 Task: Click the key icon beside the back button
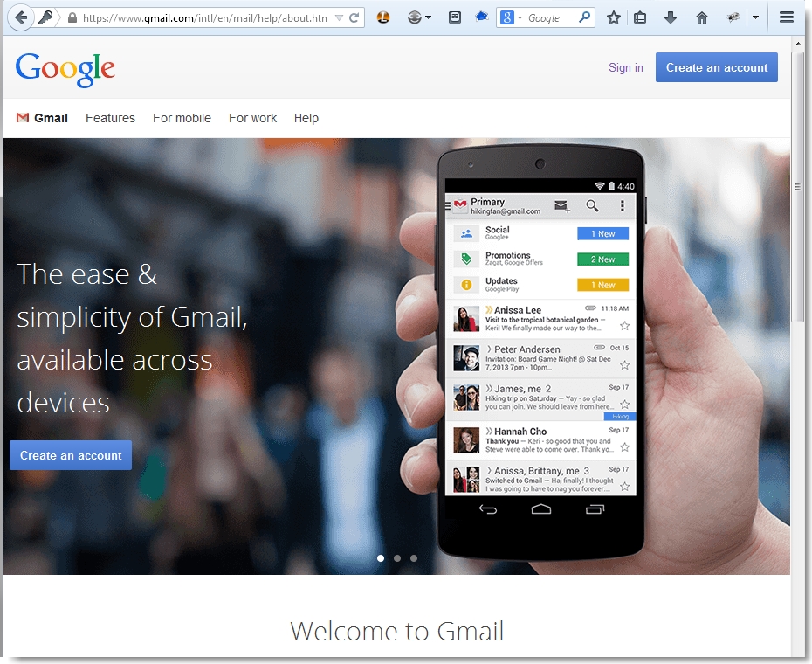tap(46, 17)
